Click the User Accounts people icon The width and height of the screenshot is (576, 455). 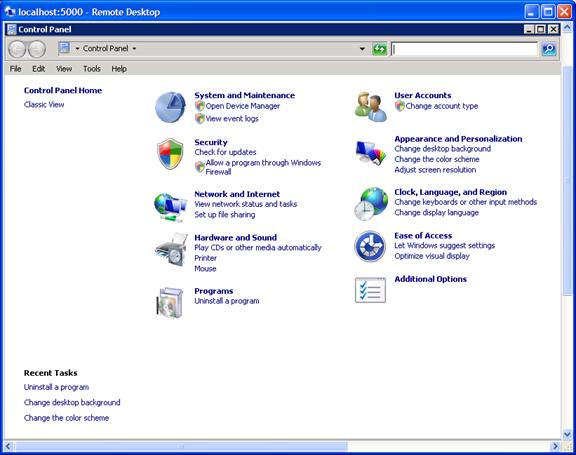[371, 107]
